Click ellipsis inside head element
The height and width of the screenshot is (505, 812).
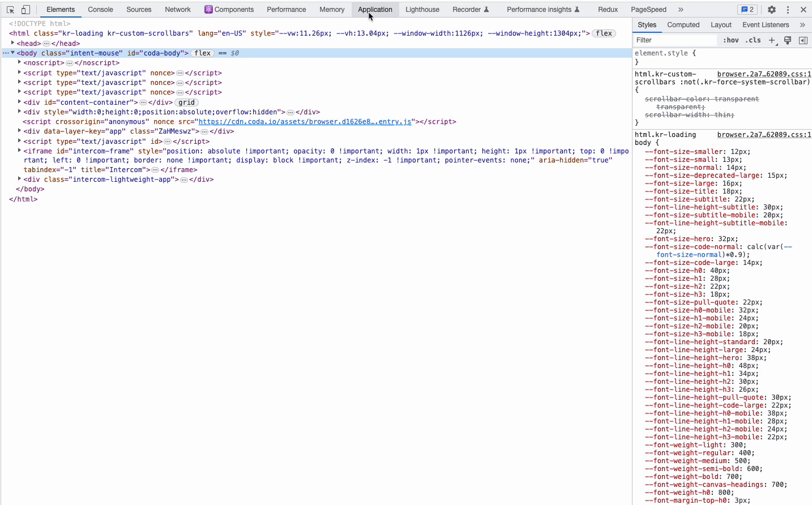tap(46, 44)
